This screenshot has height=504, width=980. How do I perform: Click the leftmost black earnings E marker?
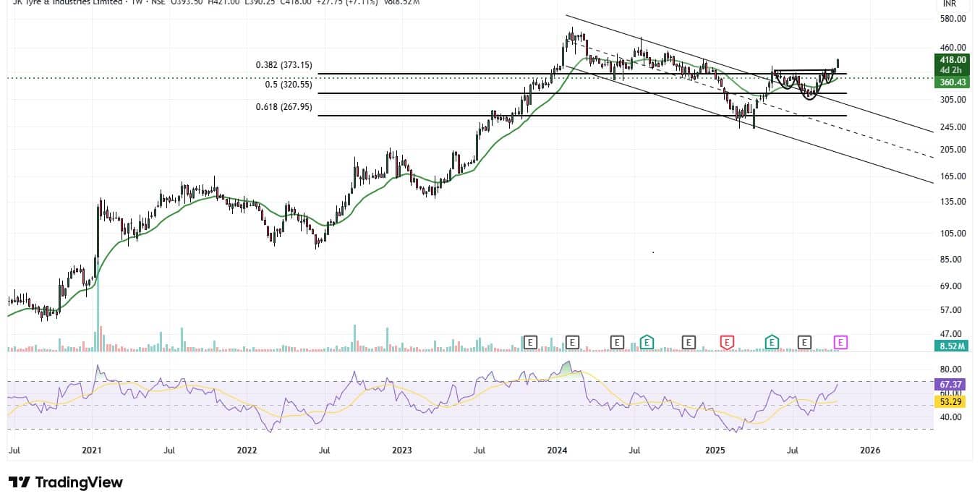click(x=531, y=341)
